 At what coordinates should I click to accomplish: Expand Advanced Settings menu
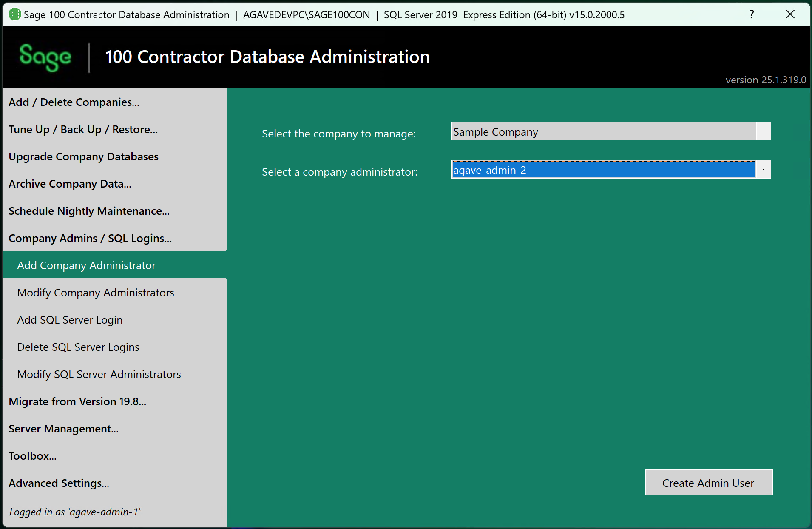tap(59, 483)
